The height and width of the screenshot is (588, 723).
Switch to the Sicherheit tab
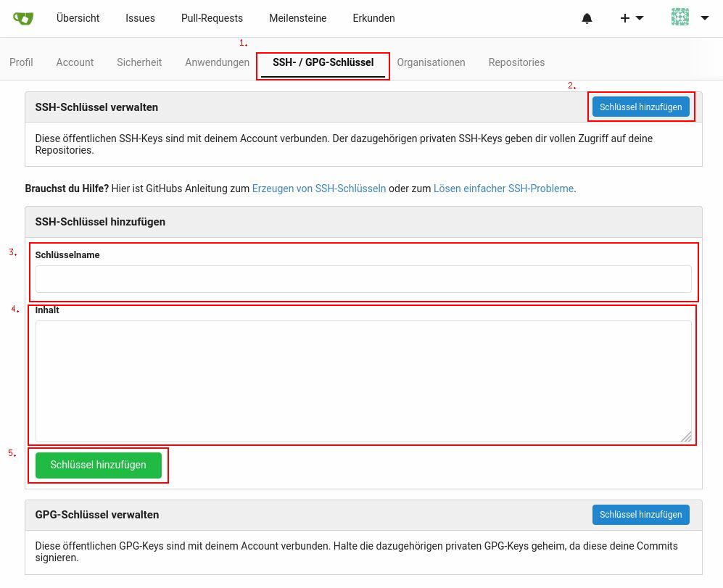point(139,62)
